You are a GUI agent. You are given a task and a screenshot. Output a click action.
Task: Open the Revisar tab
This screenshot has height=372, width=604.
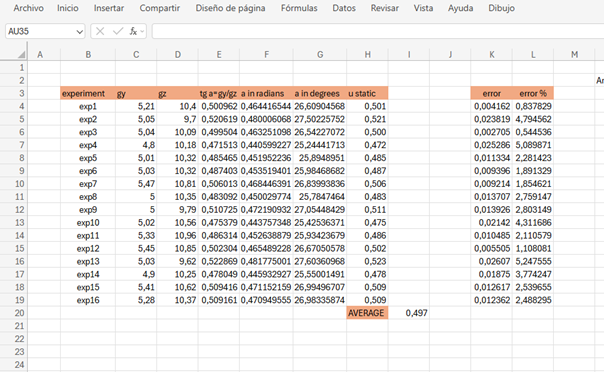(384, 8)
